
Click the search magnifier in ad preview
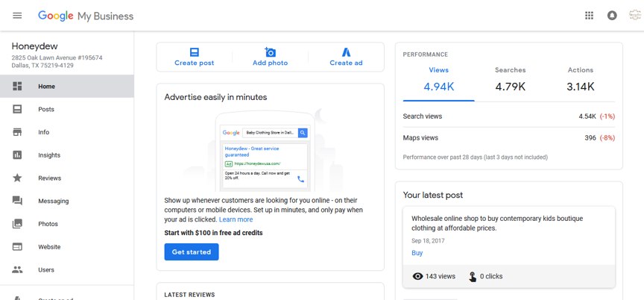tap(303, 133)
